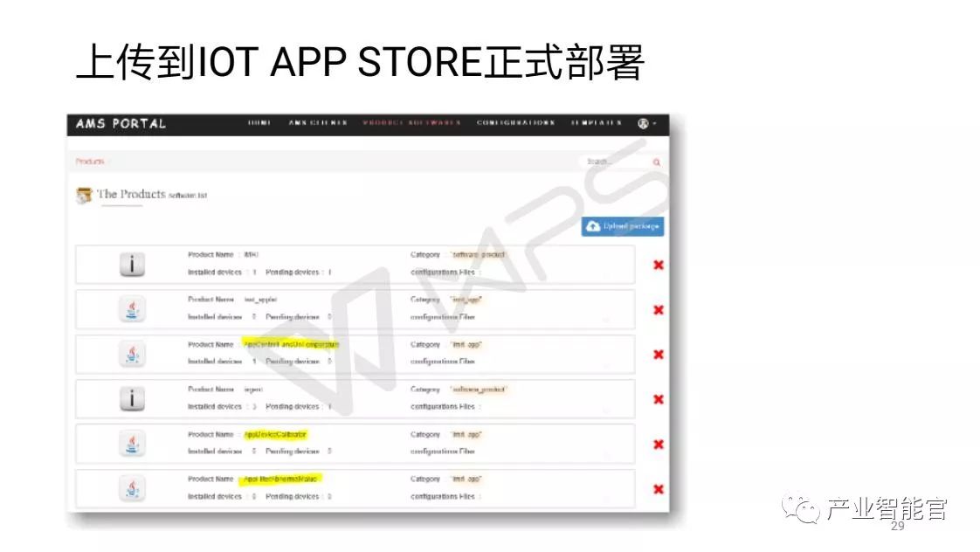Delete the applet product with its red X
The image size is (980, 552).
658,310
